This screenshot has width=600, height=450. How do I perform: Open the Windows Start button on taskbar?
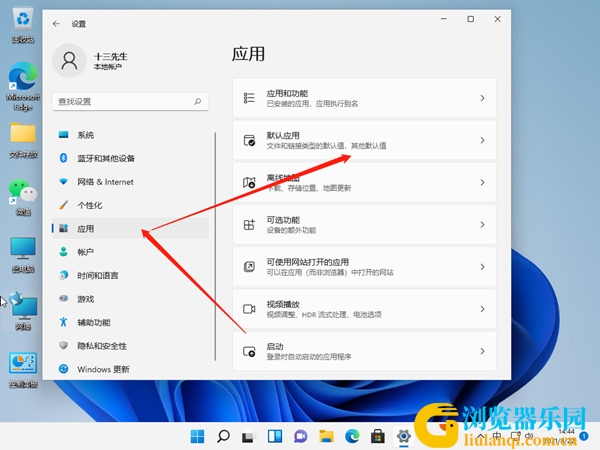197,436
